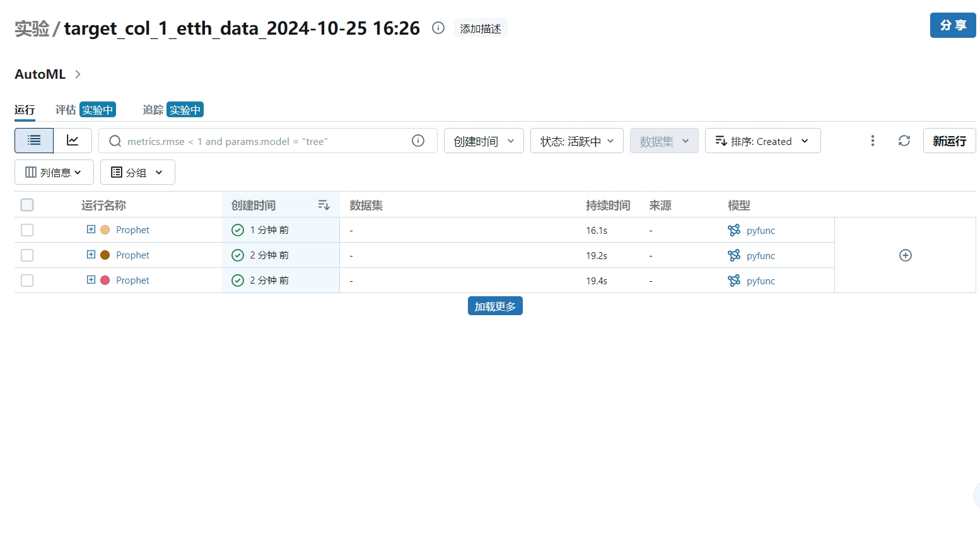The height and width of the screenshot is (549, 980).
Task: Open the Prophet run created 1 分钟 前
Action: (132, 230)
